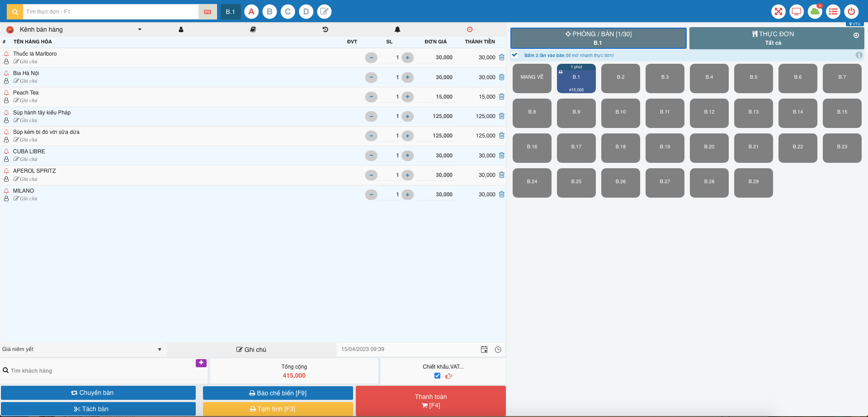Screen dimensions: 868x417
Task: Increase quantity of CUBA LIBRE
Action: tap(408, 156)
